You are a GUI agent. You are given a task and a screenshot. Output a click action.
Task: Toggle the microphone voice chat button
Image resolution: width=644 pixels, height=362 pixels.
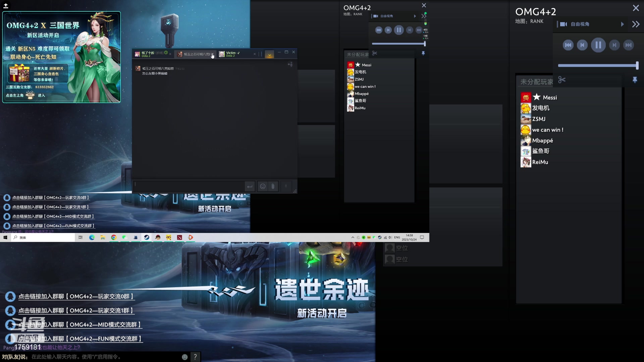tap(286, 186)
